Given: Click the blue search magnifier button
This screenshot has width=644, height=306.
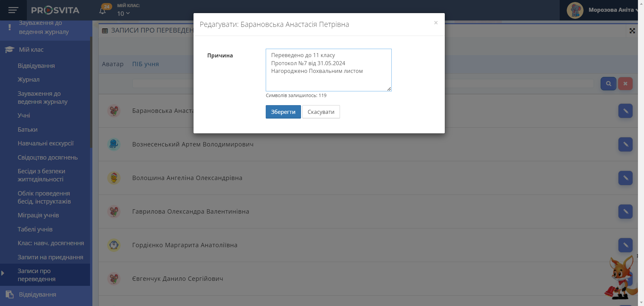Looking at the screenshot, I should (608, 84).
